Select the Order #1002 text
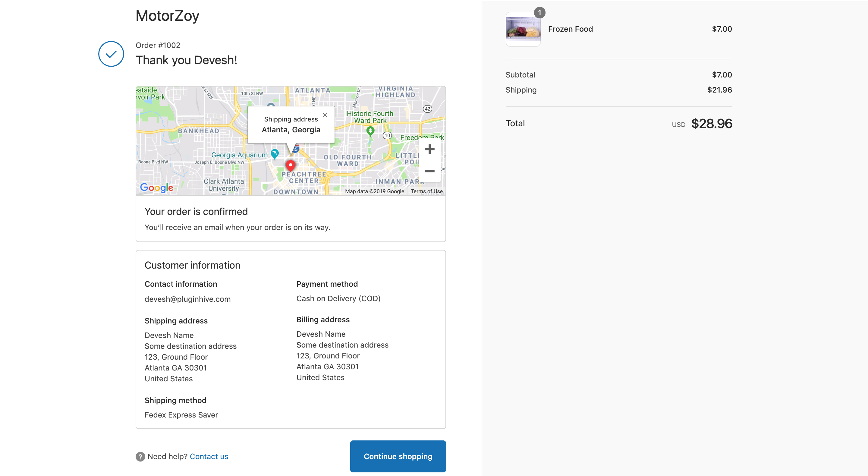The height and width of the screenshot is (476, 868). pyautogui.click(x=158, y=45)
